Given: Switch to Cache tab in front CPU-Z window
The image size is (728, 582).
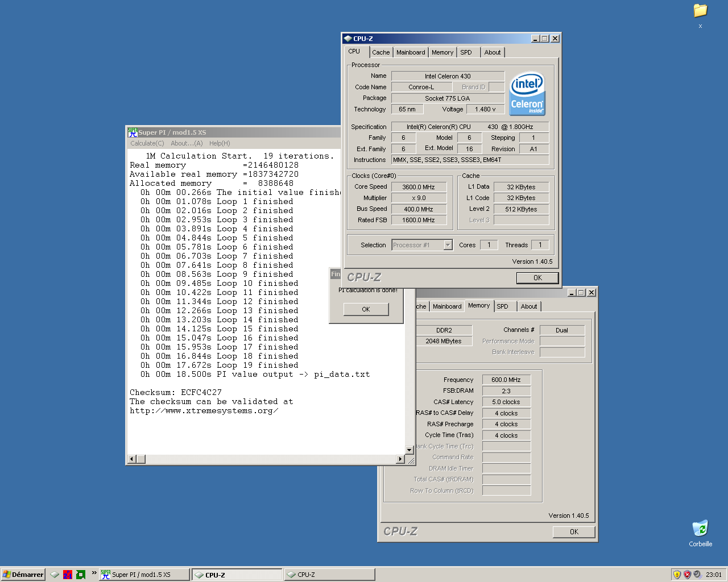Looking at the screenshot, I should point(381,52).
